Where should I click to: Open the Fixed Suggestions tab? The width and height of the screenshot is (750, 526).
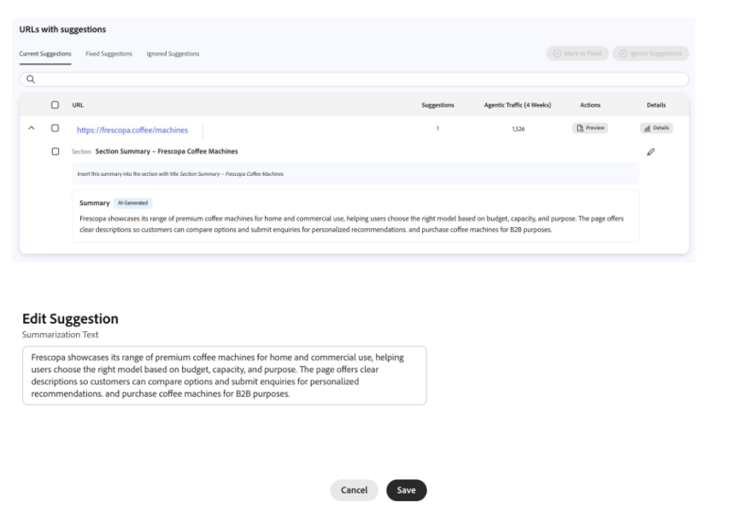click(109, 54)
